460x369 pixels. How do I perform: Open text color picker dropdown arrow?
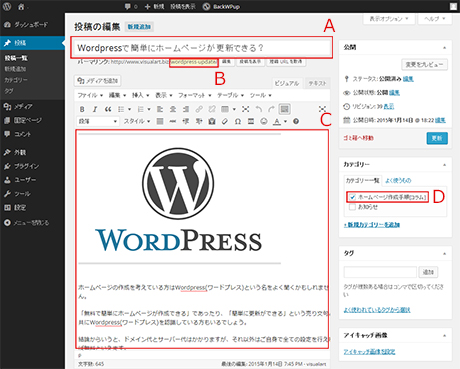coord(285,122)
